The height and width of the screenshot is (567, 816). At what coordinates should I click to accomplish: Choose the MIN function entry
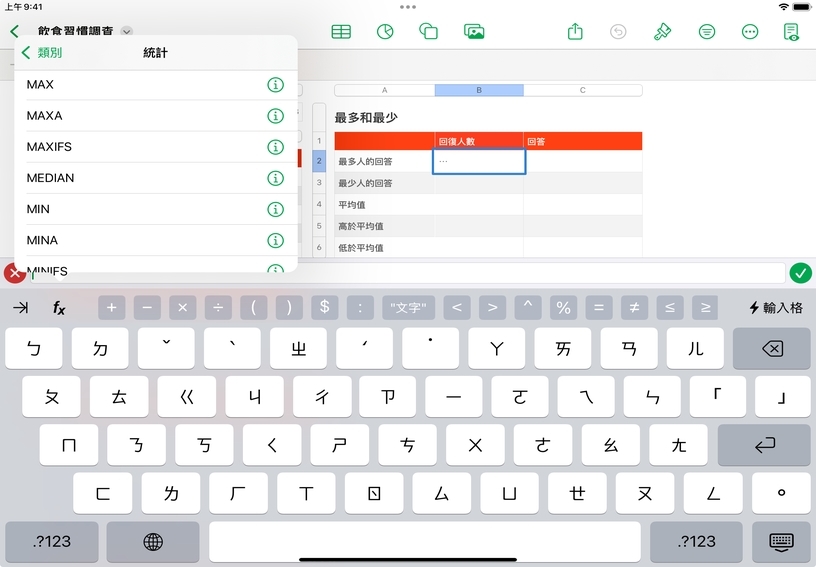tap(38, 209)
